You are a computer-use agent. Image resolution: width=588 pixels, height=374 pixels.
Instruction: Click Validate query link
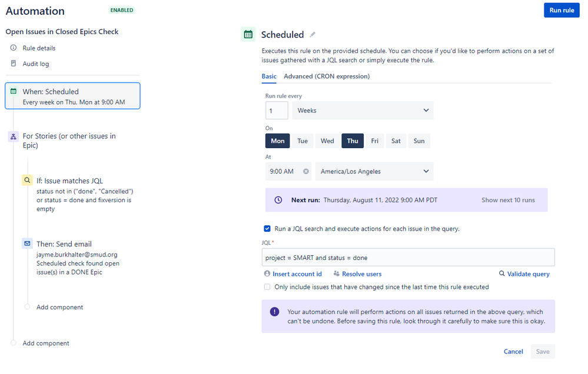(x=524, y=274)
